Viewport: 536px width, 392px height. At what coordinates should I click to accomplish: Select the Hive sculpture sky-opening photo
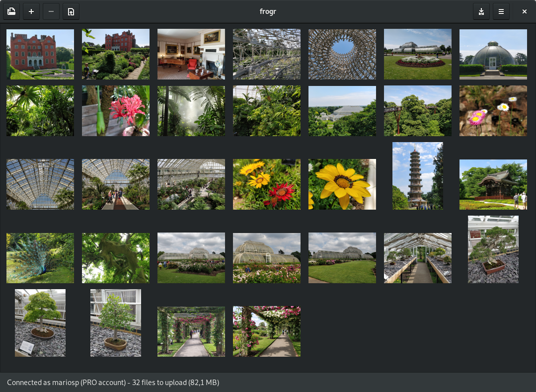pos(342,54)
